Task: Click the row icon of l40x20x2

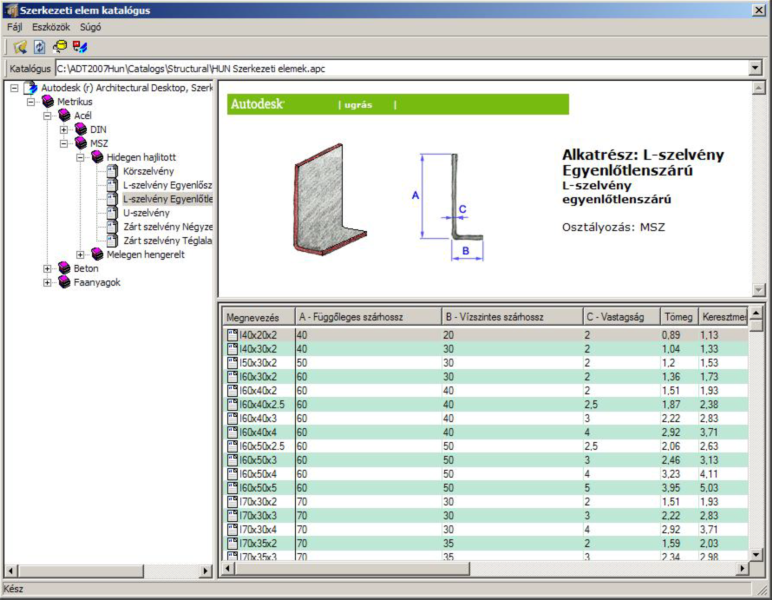Action: pyautogui.click(x=232, y=335)
